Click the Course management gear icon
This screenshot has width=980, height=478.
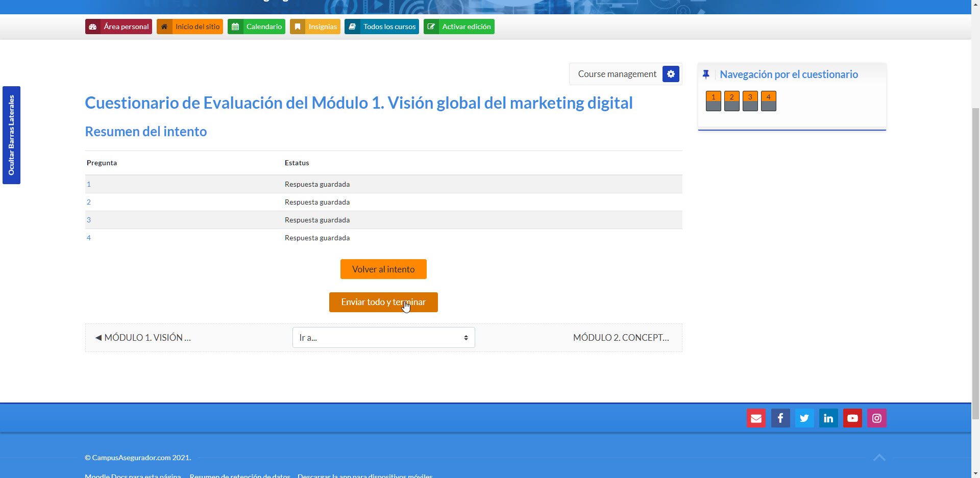pos(671,74)
